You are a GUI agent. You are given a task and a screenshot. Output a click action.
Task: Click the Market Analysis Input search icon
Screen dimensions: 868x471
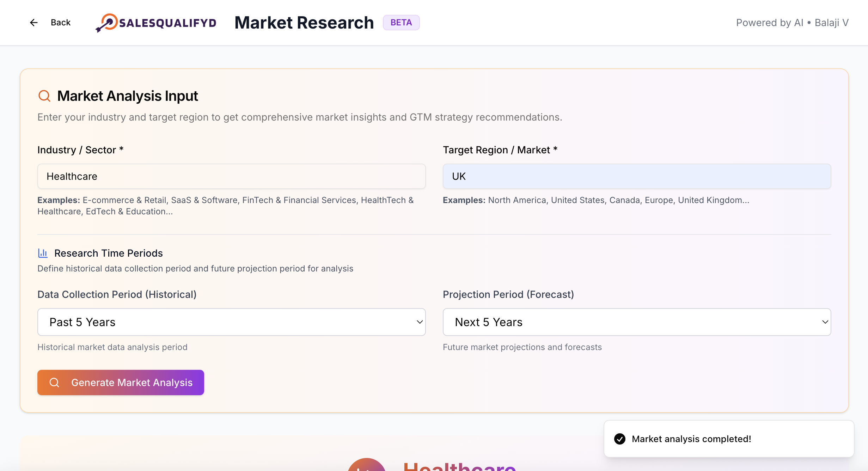point(44,96)
